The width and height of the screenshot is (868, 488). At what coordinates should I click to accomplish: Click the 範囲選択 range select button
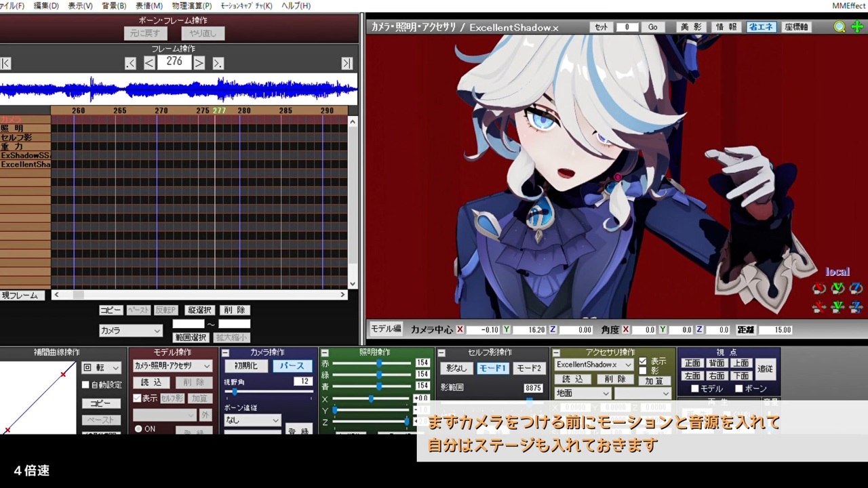(x=191, y=338)
